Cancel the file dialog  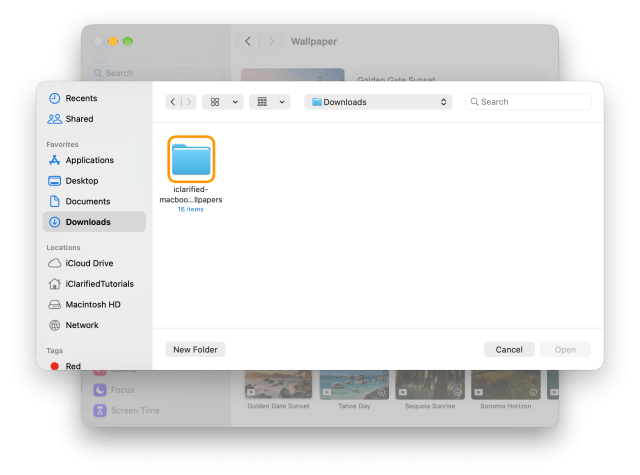[509, 350]
